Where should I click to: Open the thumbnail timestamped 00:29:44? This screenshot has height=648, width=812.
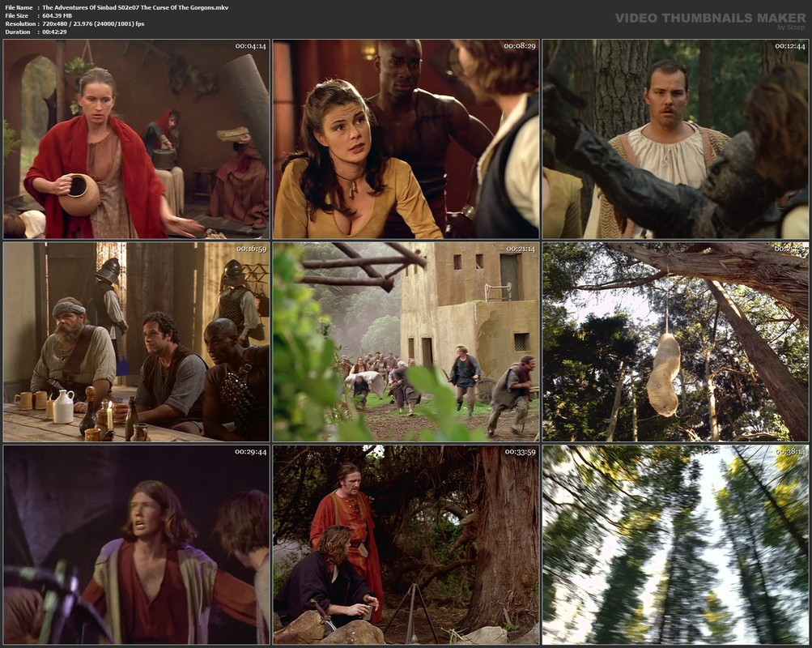pyautogui.click(x=137, y=545)
